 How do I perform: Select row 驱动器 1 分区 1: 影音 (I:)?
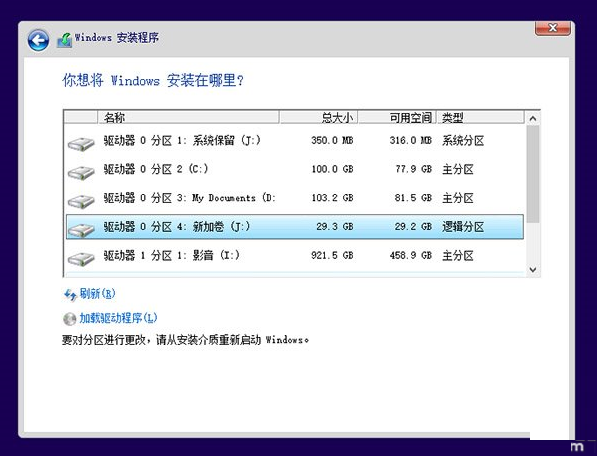tap(295, 255)
